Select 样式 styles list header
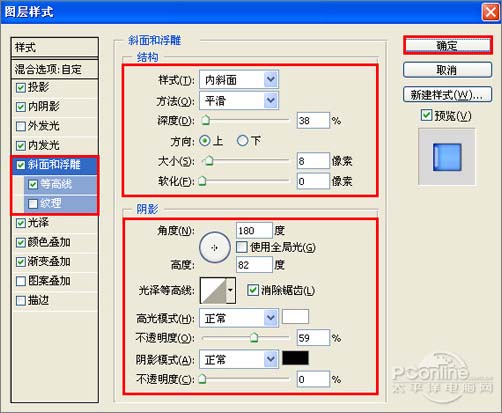Image resolution: width=502 pixels, height=413 pixels. [x=55, y=47]
